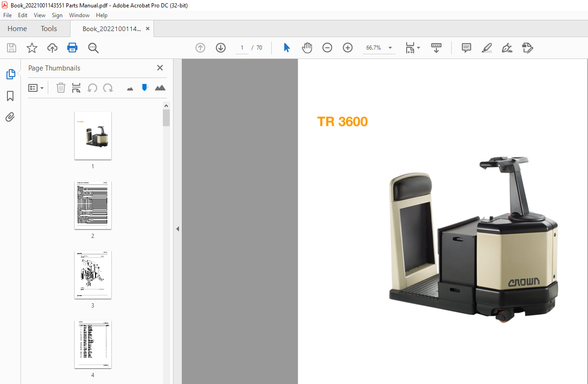Click the Redact/stamp tool icon
Image resolution: width=588 pixels, height=384 pixels.
coord(527,48)
